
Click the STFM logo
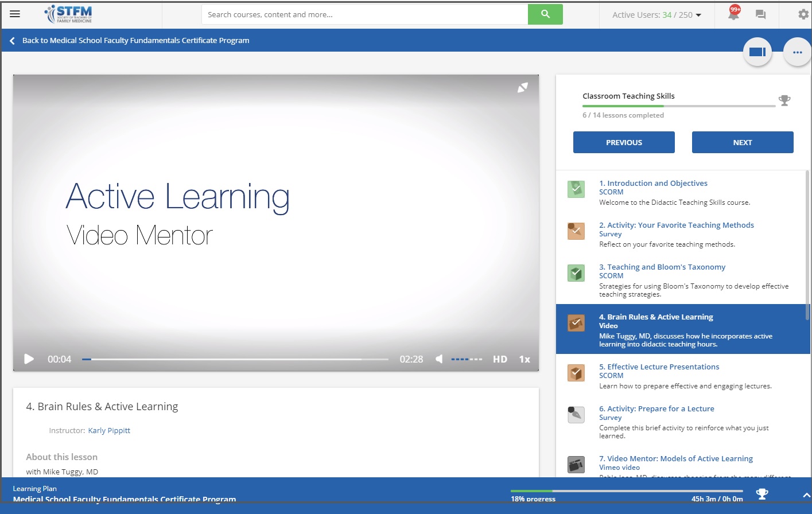(x=68, y=14)
